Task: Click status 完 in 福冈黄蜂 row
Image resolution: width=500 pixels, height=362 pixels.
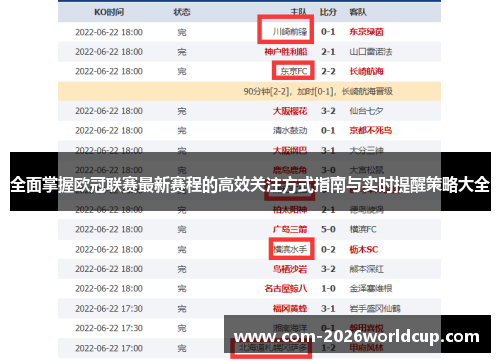Action: pos(182,309)
